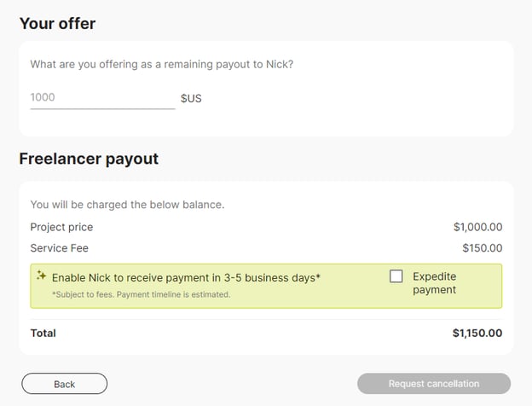532x406 pixels.
Task: Select the Project price label
Action: (x=61, y=227)
